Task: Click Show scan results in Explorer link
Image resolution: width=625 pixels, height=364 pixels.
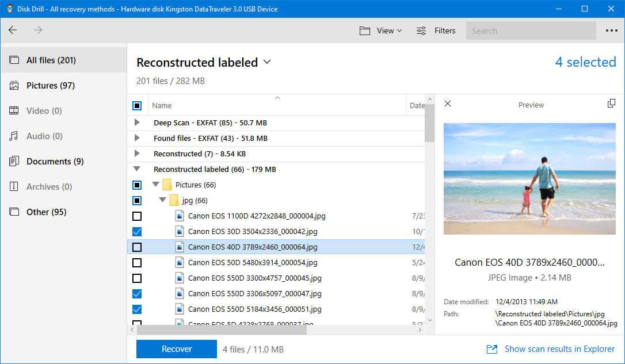Action: (x=559, y=349)
